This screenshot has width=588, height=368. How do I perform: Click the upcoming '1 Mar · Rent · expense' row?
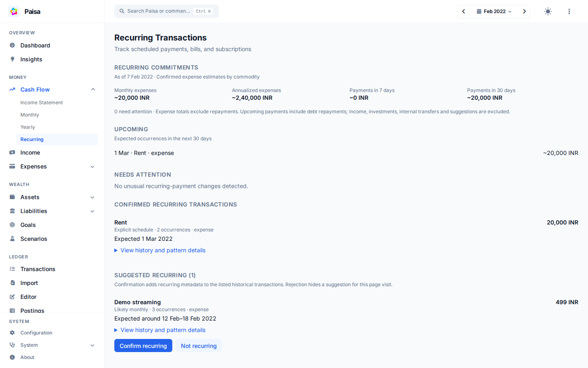346,153
